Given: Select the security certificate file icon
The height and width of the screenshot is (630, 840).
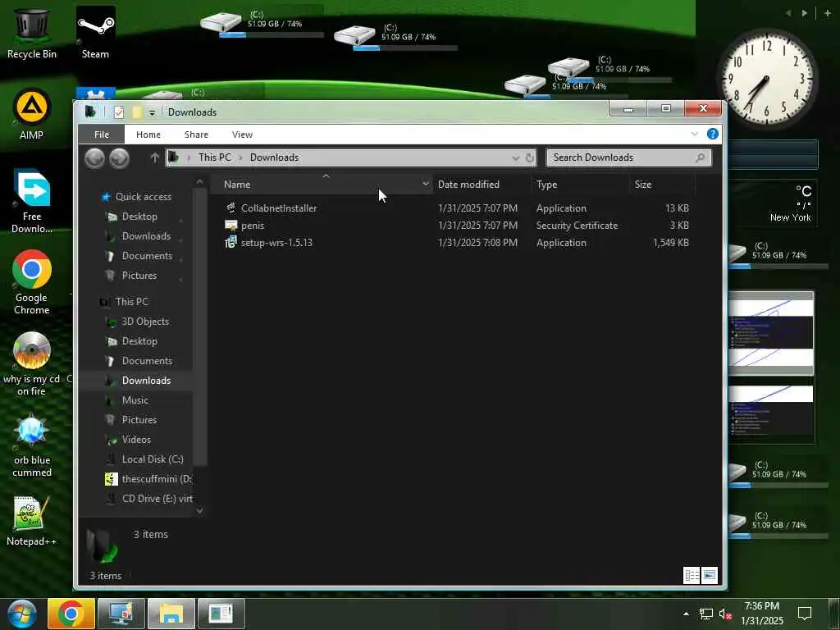Looking at the screenshot, I should tap(231, 225).
